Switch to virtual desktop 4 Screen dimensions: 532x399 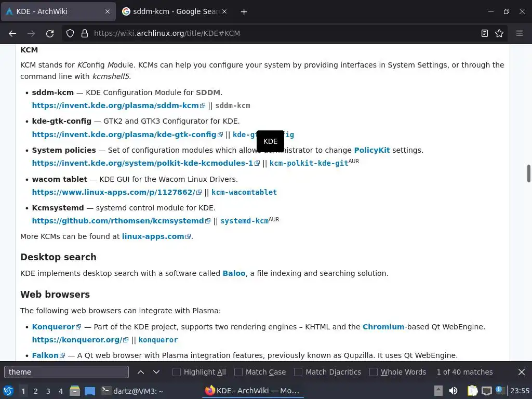pos(61,391)
